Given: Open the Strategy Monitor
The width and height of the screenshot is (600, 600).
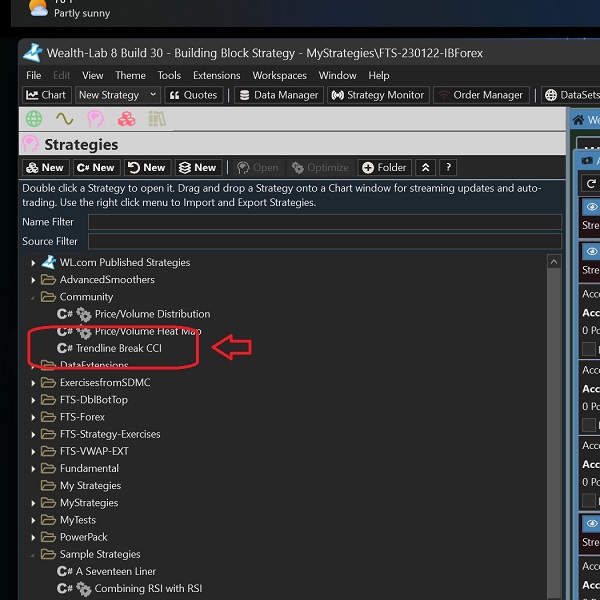Looking at the screenshot, I should [378, 95].
